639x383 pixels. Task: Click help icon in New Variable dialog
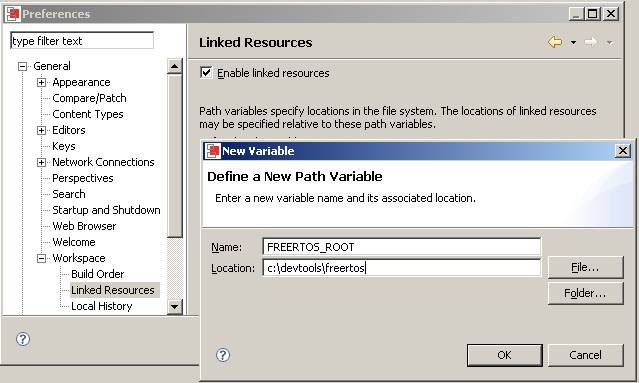point(223,355)
